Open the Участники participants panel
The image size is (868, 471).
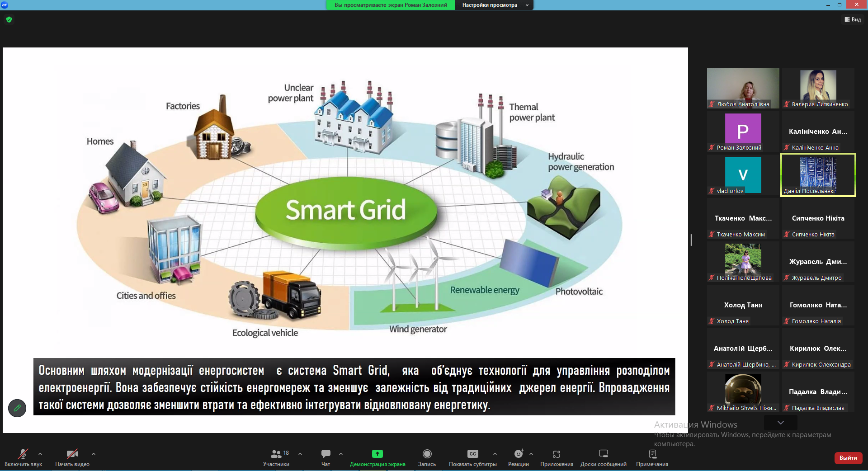click(276, 457)
